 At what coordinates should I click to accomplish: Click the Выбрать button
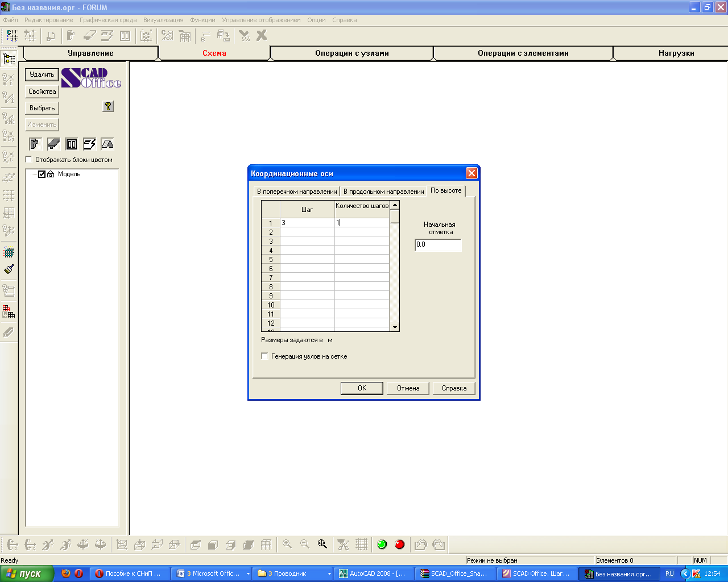click(x=42, y=108)
